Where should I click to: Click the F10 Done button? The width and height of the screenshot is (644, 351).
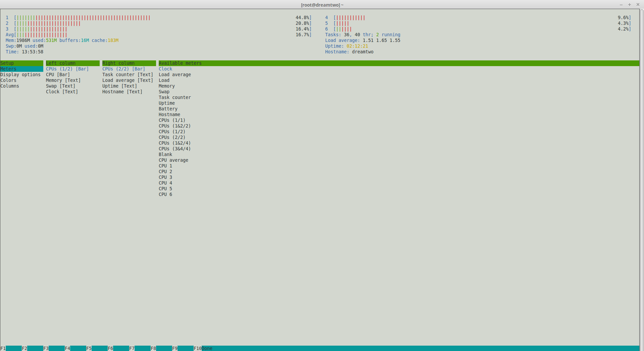point(203,348)
